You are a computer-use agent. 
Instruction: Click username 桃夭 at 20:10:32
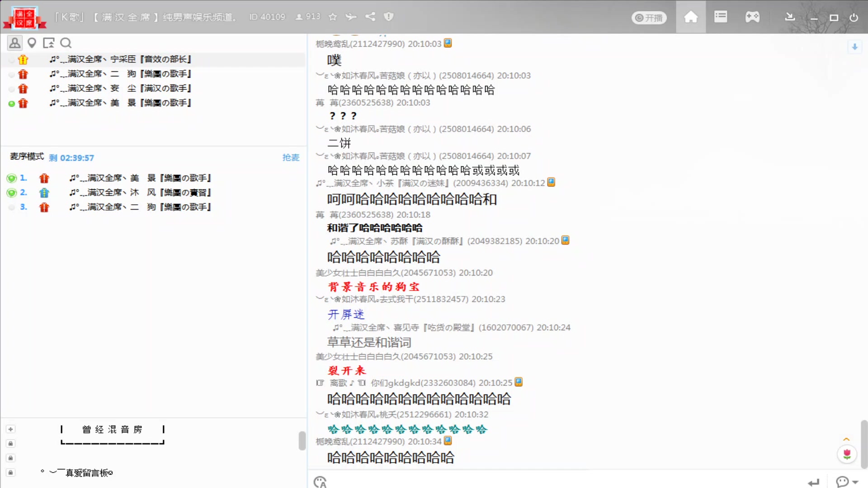pos(357,414)
